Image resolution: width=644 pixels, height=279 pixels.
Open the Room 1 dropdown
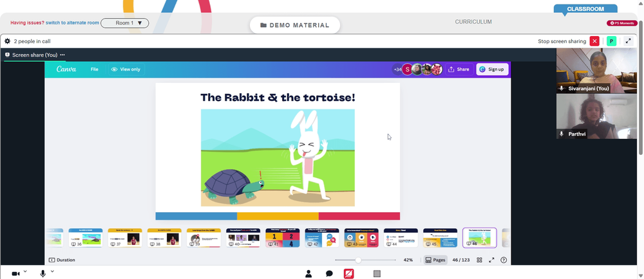[125, 23]
